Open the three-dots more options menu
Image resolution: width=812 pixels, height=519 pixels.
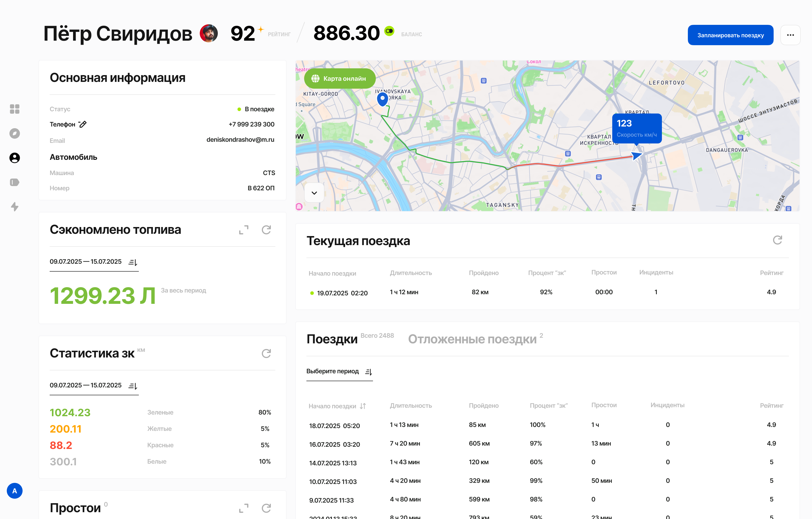tap(790, 35)
